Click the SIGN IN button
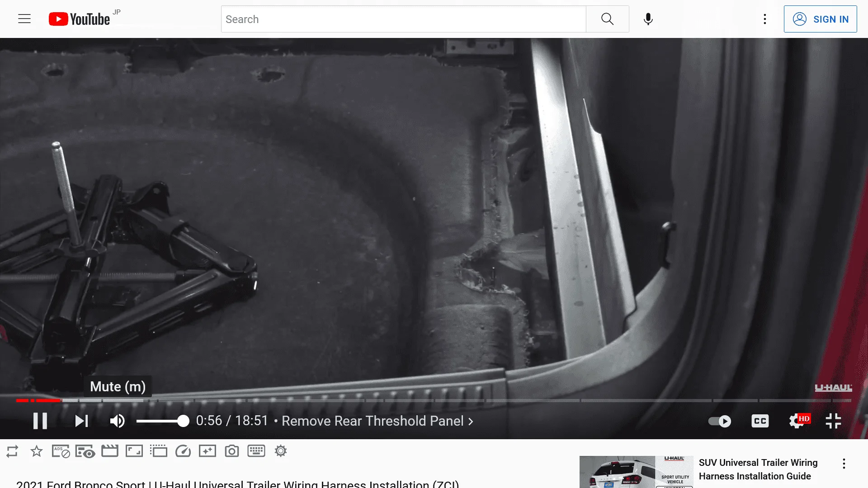868x488 pixels. [x=820, y=19]
